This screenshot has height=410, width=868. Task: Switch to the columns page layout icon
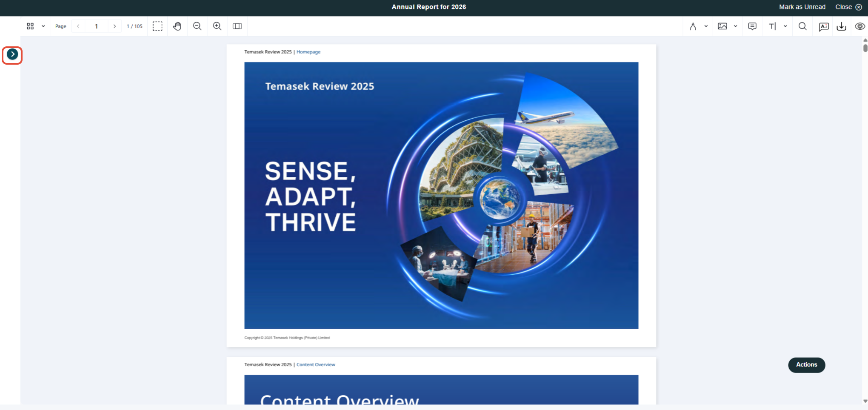pyautogui.click(x=237, y=26)
